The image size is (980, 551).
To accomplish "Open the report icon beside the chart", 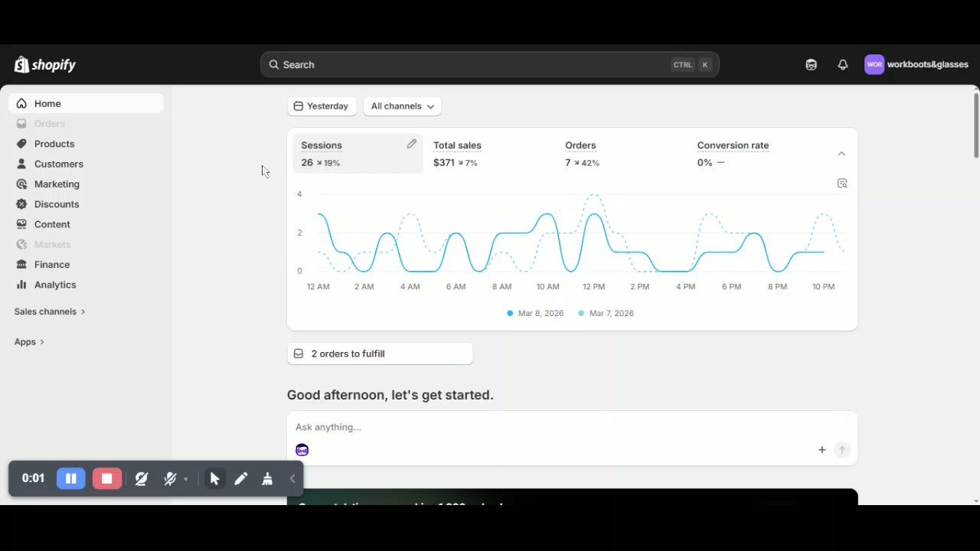I will tap(842, 184).
